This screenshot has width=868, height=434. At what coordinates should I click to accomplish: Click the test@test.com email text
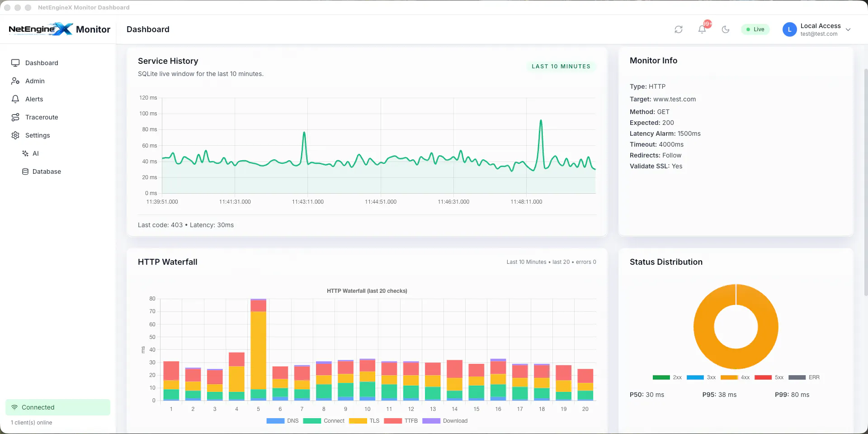pos(819,34)
